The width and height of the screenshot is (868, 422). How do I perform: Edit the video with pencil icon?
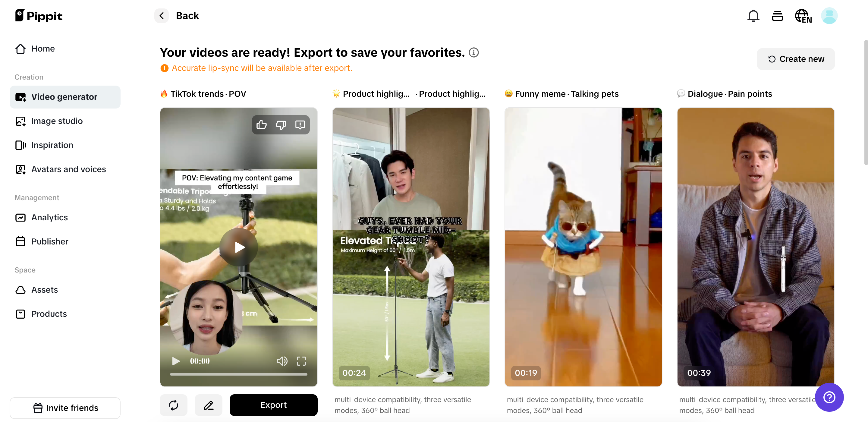209,405
